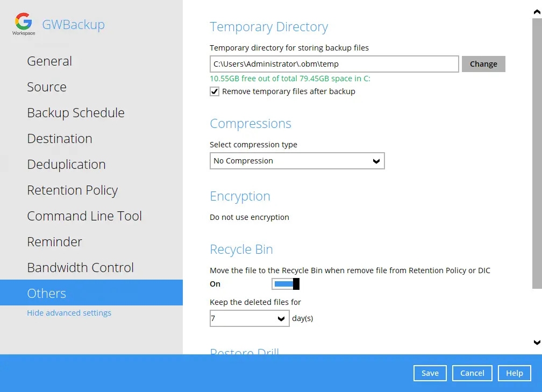The width and height of the screenshot is (542, 392).
Task: Open the Backup Schedule section
Action: (75, 112)
